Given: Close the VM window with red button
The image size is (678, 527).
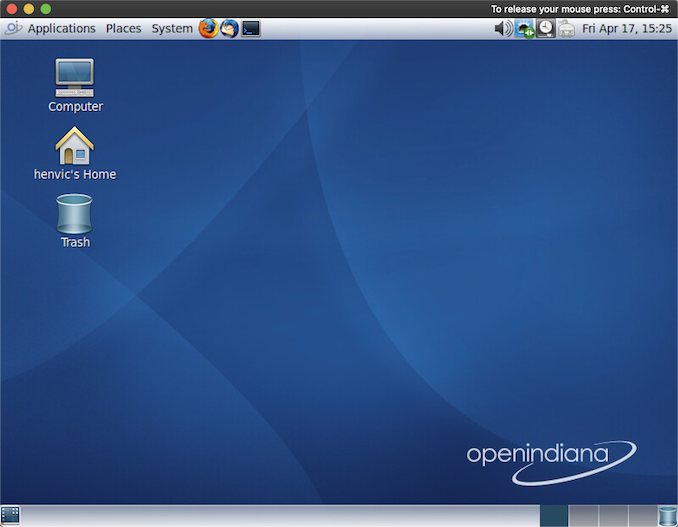Looking at the screenshot, I should pyautogui.click(x=12, y=9).
